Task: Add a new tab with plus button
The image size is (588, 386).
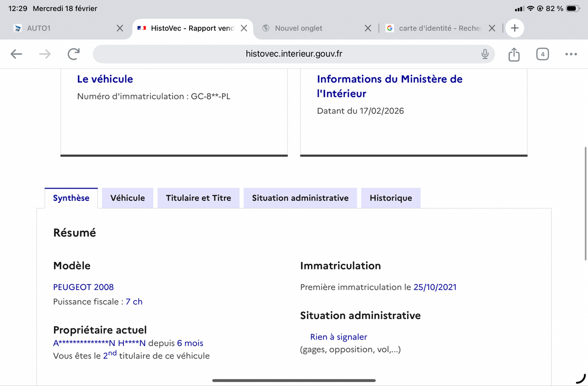Action: [514, 28]
